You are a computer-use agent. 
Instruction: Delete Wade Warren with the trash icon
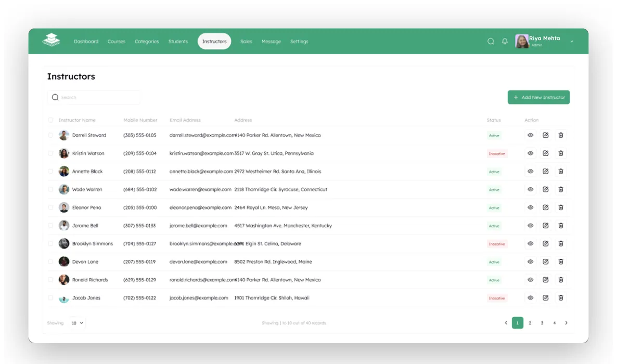coord(561,189)
